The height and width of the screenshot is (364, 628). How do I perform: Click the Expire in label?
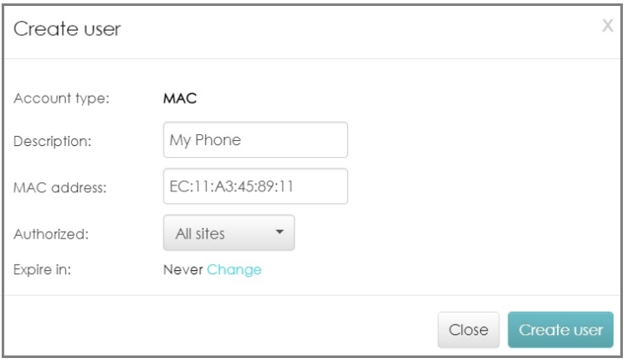pyautogui.click(x=40, y=270)
